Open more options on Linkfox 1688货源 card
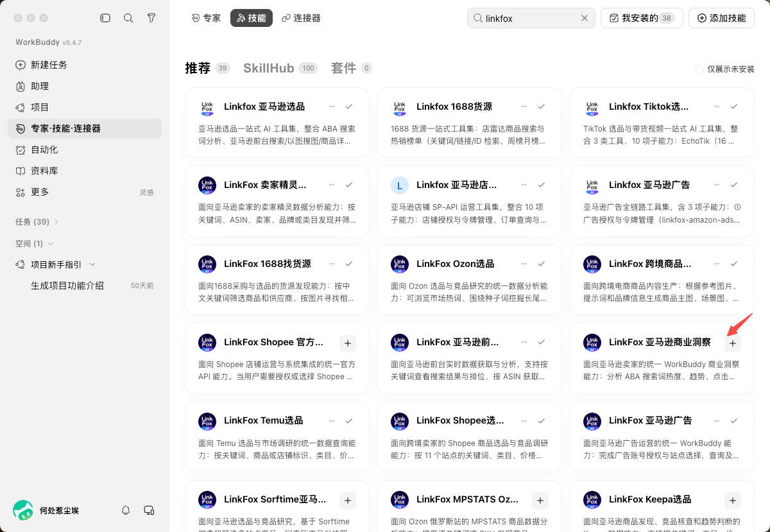The image size is (770, 532). click(524, 107)
